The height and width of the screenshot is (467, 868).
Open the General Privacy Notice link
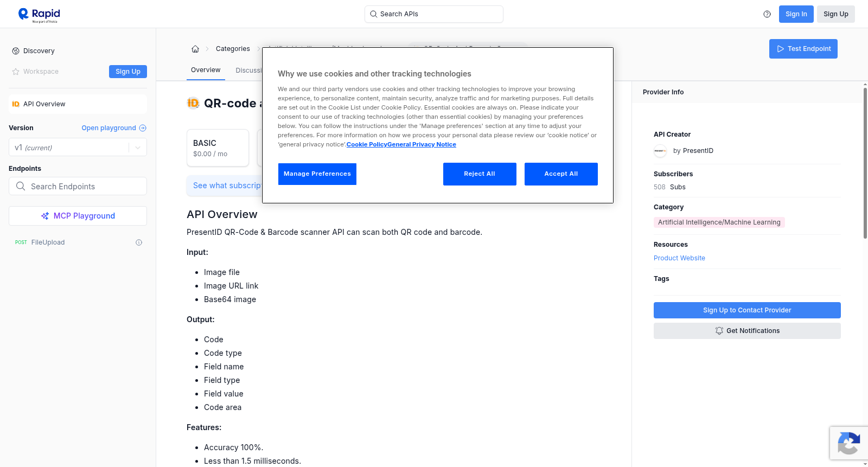pos(422,144)
